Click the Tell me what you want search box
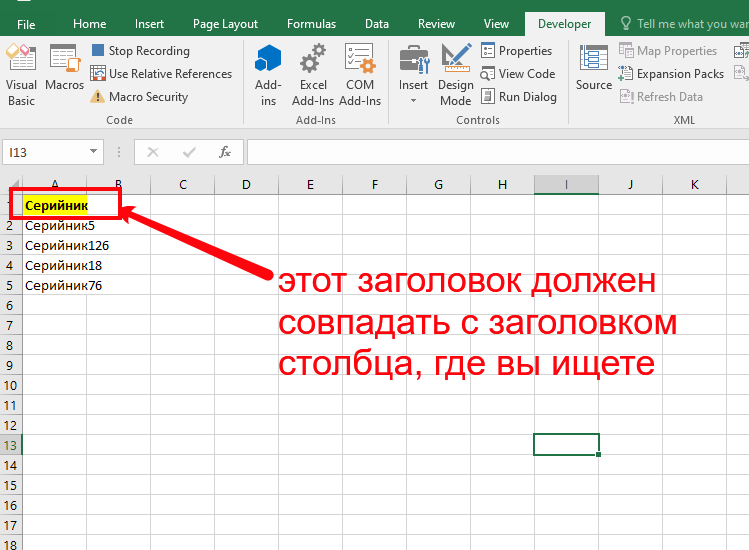The image size is (749, 550). point(684,24)
